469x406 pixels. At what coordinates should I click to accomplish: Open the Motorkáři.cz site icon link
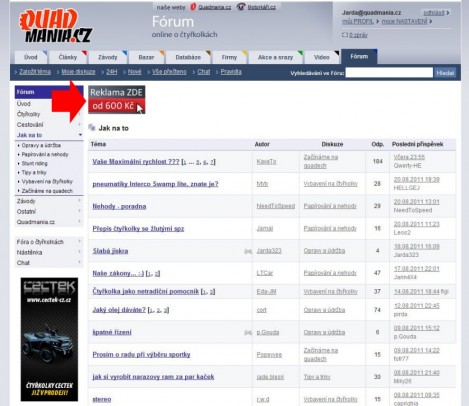click(241, 7)
